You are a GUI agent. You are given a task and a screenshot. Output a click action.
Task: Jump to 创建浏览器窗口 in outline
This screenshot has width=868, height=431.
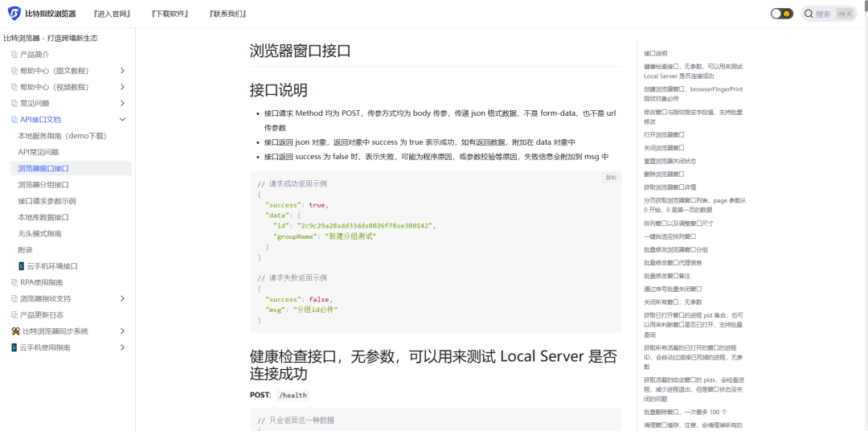(x=693, y=93)
